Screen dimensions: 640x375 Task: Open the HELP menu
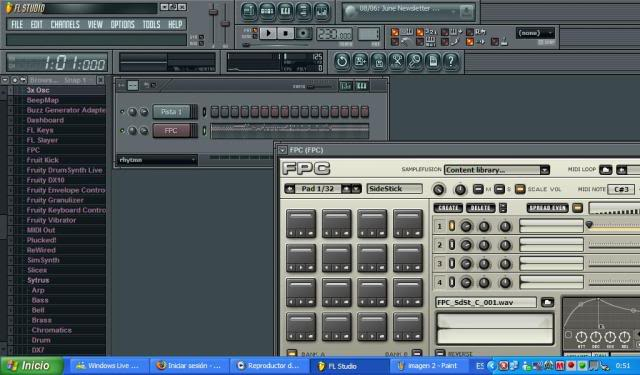point(175,24)
